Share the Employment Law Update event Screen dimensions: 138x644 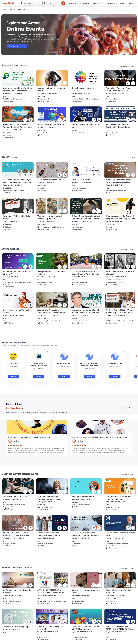(99, 491)
